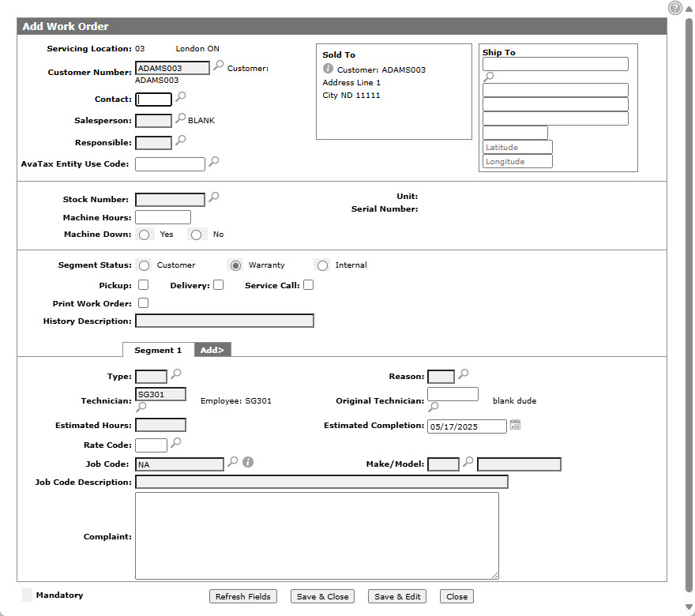Open Stock Number search icon
The width and height of the screenshot is (695, 616).
[x=214, y=197]
